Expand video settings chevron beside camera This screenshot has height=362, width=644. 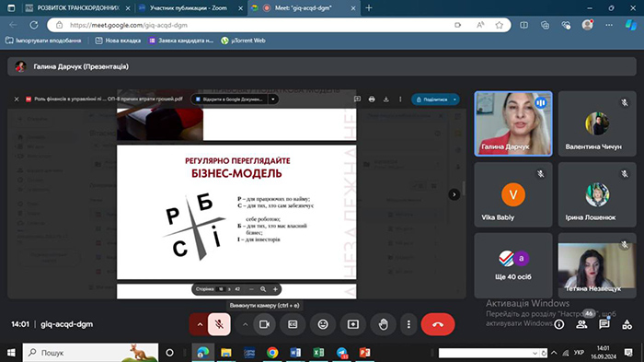(x=246, y=324)
